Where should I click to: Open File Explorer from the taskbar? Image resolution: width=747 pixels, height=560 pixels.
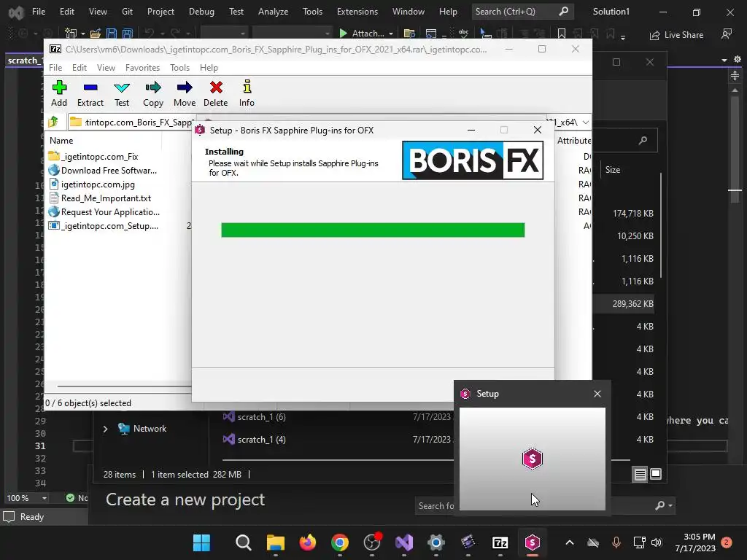click(x=275, y=542)
